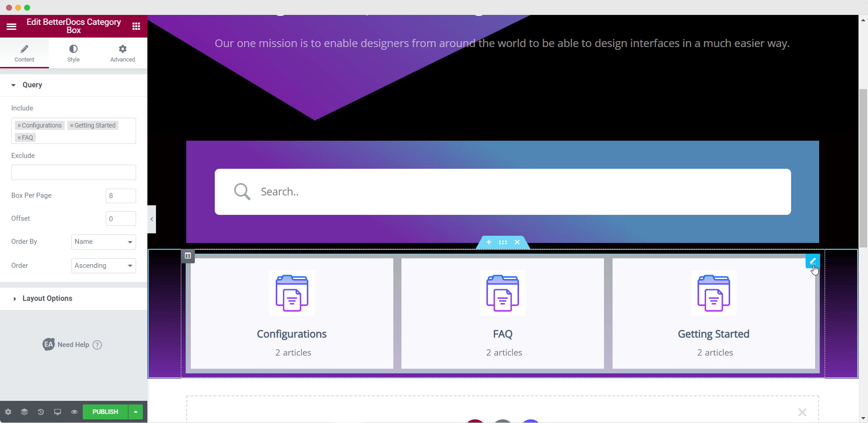Image resolution: width=868 pixels, height=423 pixels.
Task: Click the plus icon in the section handle
Action: (x=489, y=242)
